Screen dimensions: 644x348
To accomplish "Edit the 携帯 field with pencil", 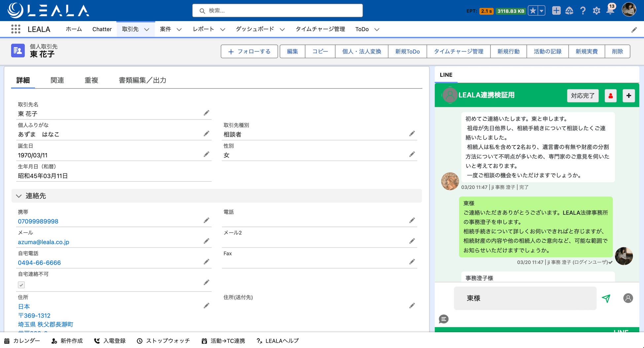I will click(x=206, y=220).
